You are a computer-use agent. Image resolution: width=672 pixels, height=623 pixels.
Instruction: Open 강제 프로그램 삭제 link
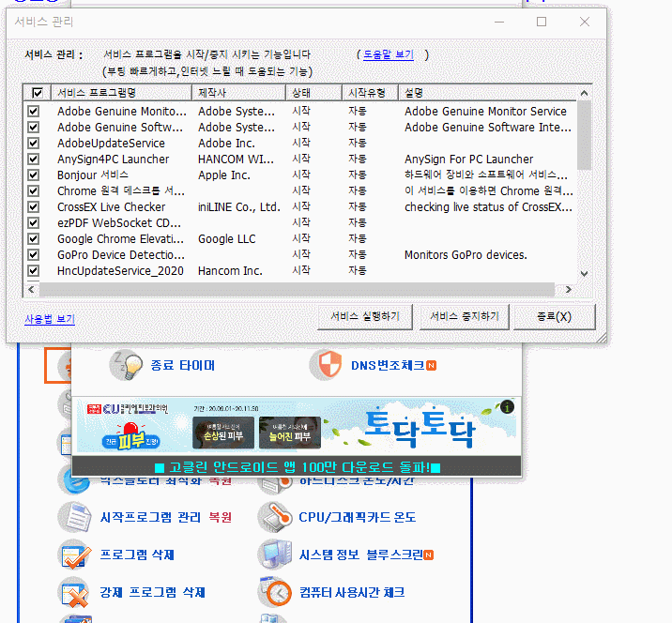[153, 593]
